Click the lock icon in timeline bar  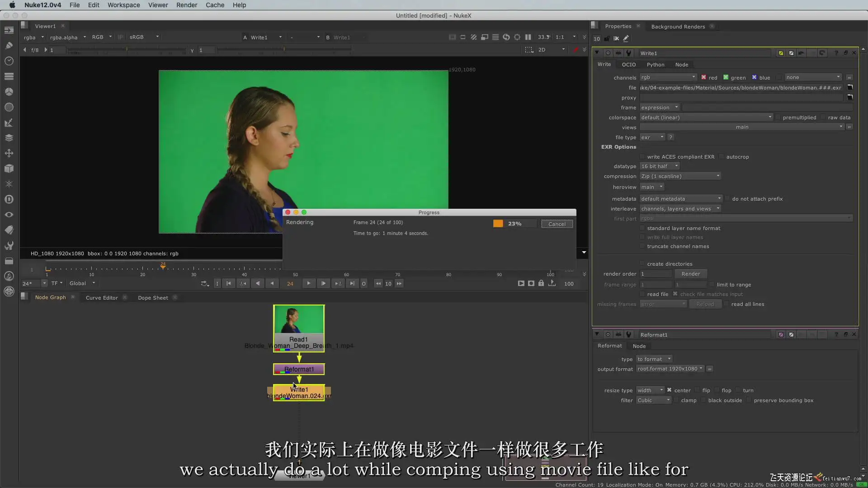pos(541,284)
